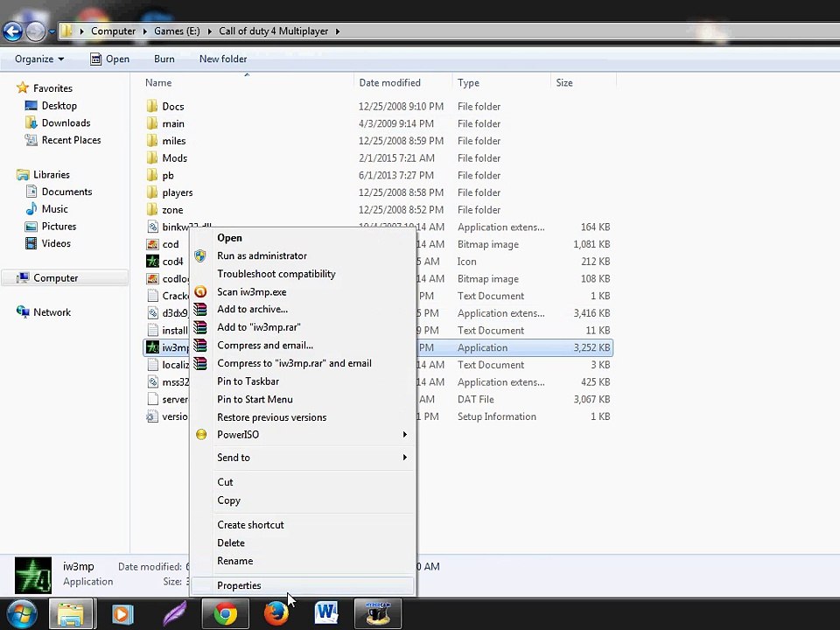
Task: Open HyperCam taskbar icon
Action: pyautogui.click(x=378, y=614)
